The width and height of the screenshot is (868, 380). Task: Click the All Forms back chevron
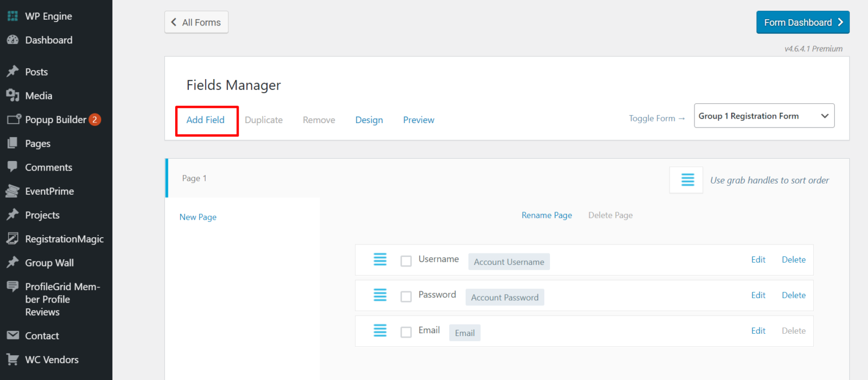click(x=174, y=22)
